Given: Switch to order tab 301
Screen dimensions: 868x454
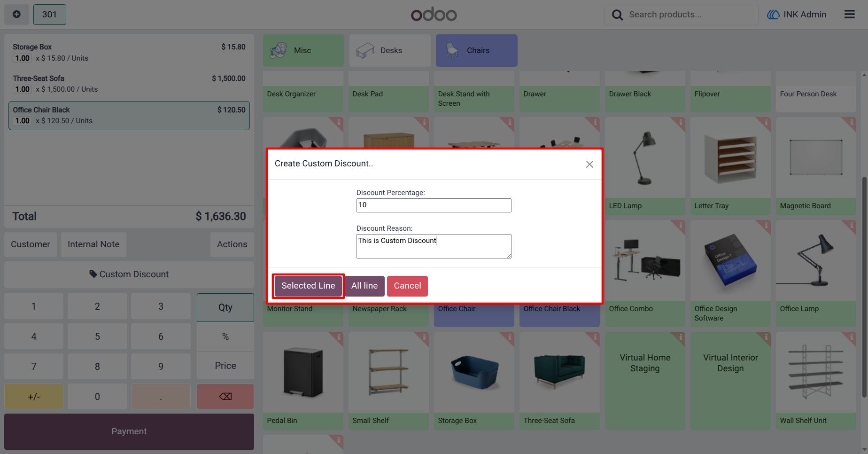Looking at the screenshot, I should (49, 15).
